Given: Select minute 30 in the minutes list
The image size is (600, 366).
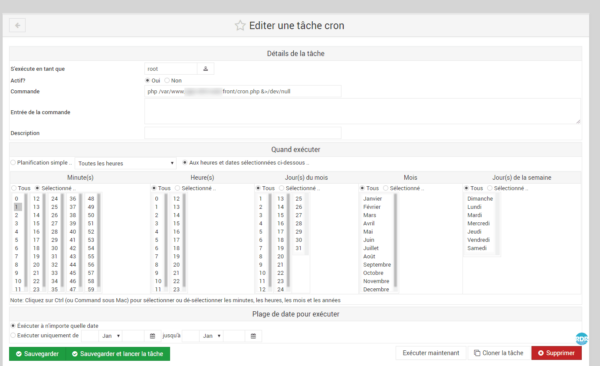Looking at the screenshot, I should [54, 248].
